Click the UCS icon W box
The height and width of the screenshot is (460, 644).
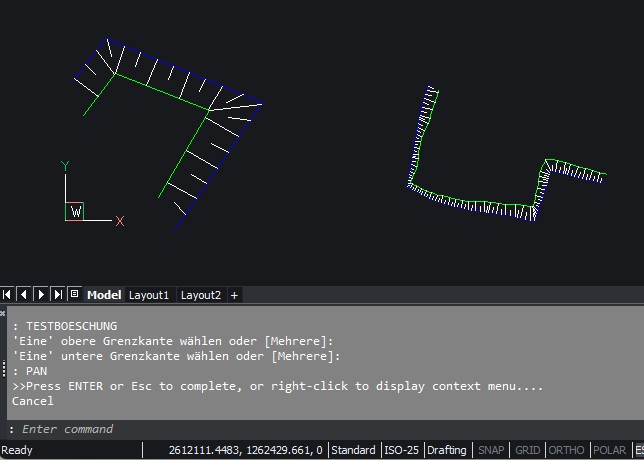coord(74,212)
